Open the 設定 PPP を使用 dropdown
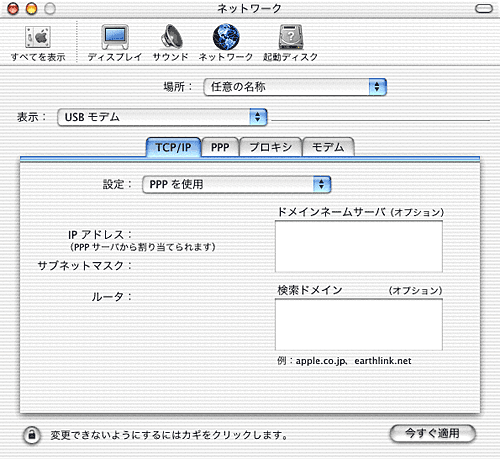500x459 pixels. (x=237, y=184)
